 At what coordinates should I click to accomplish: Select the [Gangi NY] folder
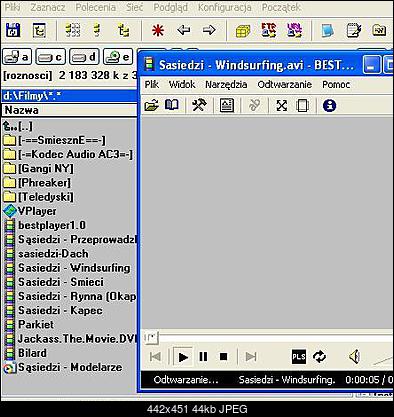pos(38,169)
